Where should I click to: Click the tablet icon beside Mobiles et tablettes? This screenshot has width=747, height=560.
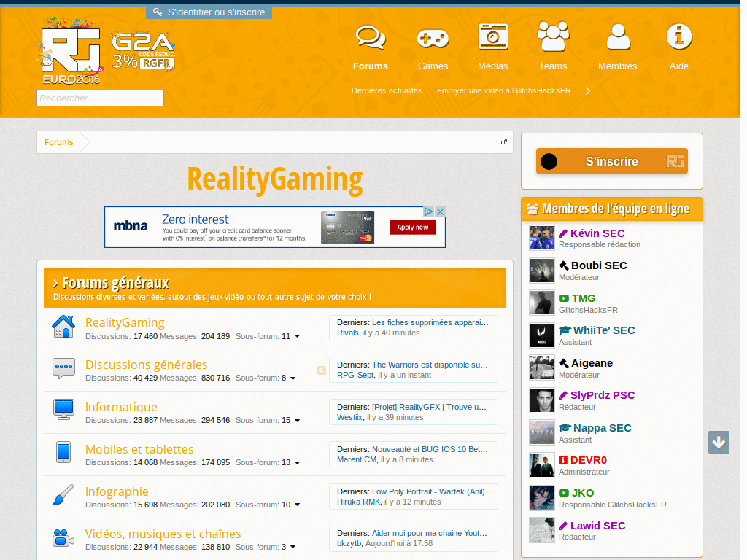63,452
